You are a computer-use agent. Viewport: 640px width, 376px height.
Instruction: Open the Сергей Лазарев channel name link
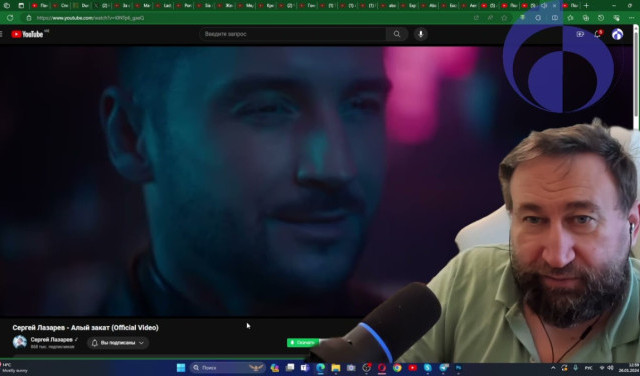[x=51, y=340]
